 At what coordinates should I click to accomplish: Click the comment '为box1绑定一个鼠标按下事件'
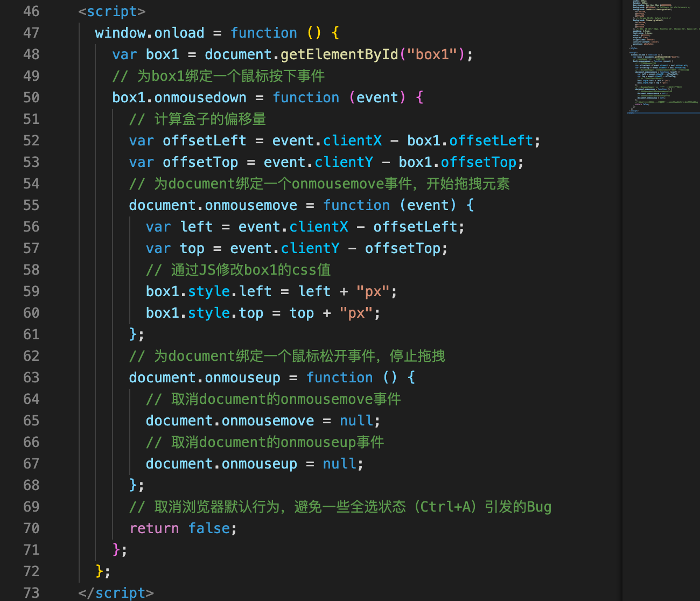219,76
